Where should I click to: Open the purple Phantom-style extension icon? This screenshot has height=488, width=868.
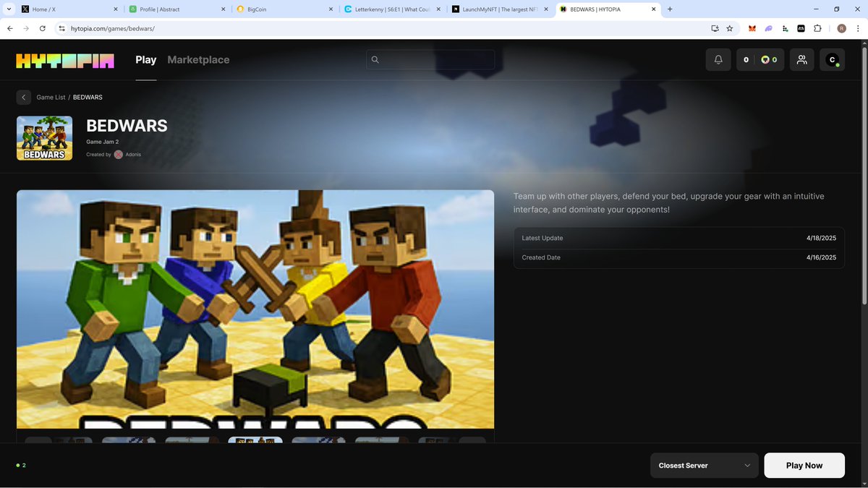coord(768,28)
